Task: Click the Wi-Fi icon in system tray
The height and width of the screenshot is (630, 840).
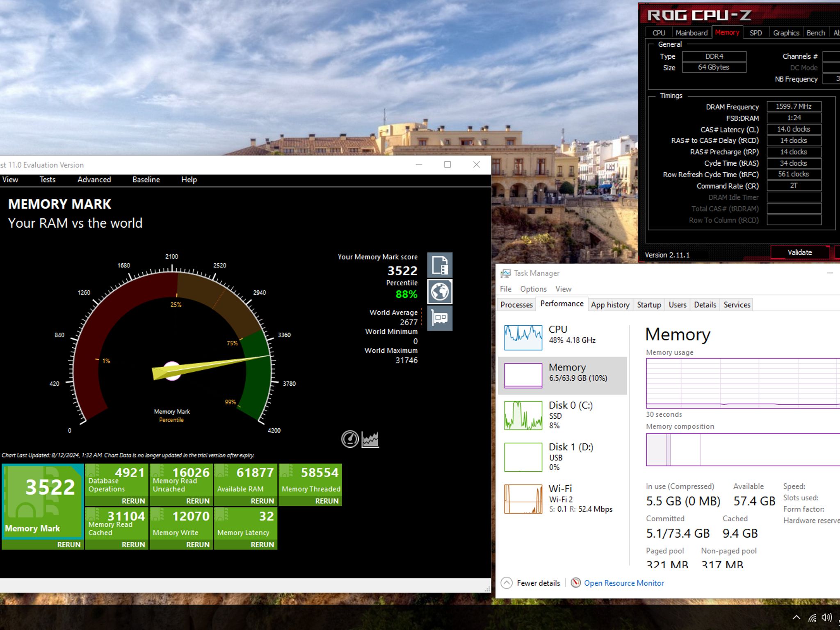Action: tap(812, 618)
